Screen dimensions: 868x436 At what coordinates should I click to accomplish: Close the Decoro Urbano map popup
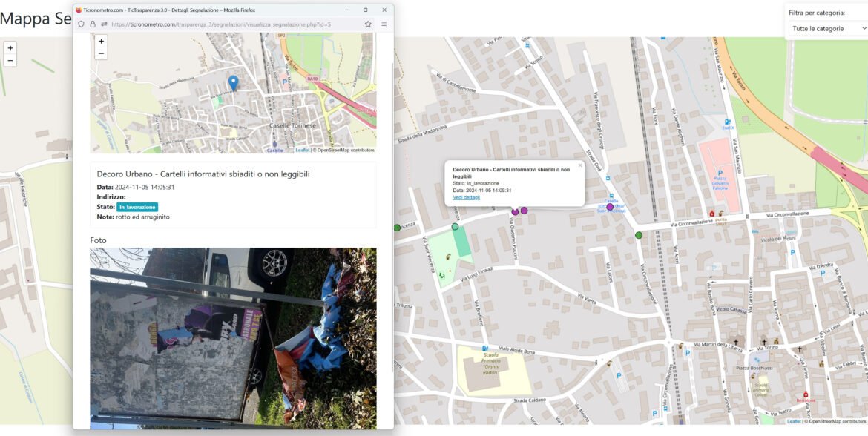pos(580,165)
